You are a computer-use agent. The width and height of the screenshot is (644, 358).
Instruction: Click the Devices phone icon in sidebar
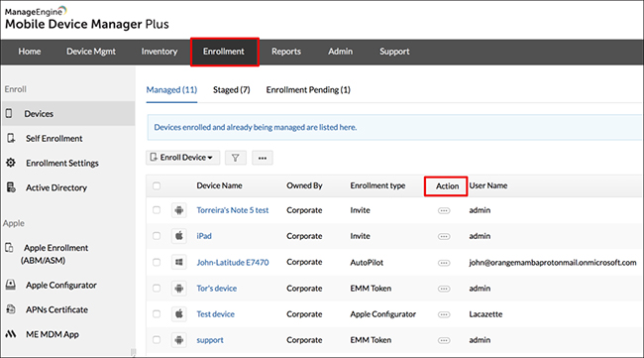(9, 113)
